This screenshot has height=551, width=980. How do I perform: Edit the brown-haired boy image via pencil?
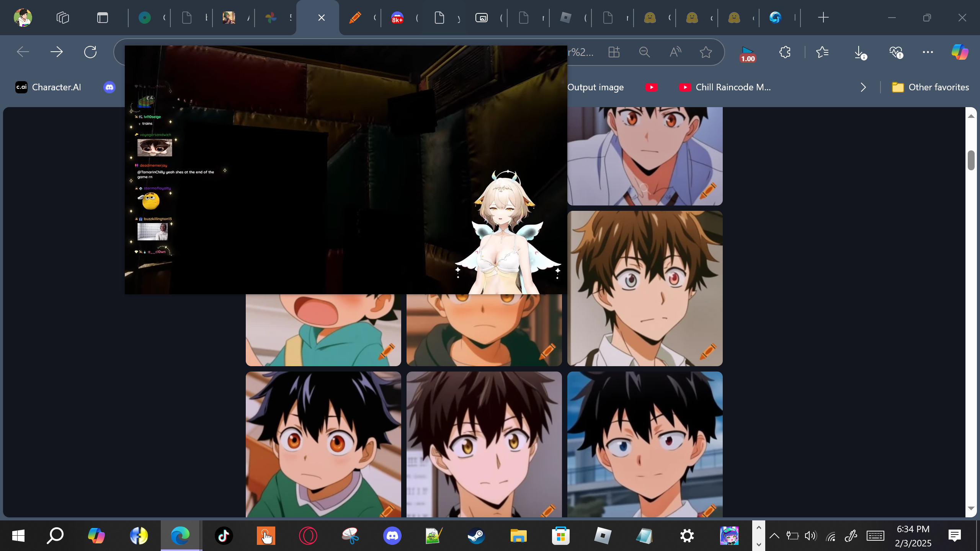click(x=707, y=351)
